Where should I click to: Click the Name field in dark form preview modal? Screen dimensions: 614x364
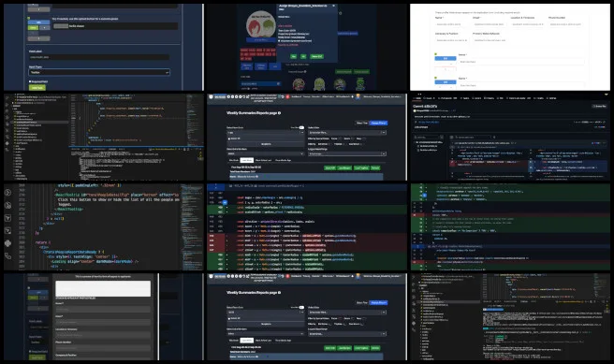(103, 309)
